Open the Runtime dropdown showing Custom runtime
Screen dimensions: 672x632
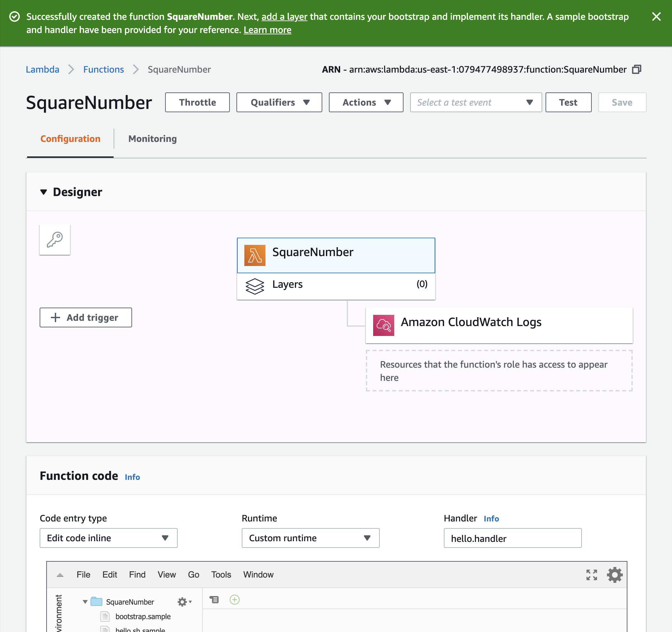(310, 538)
